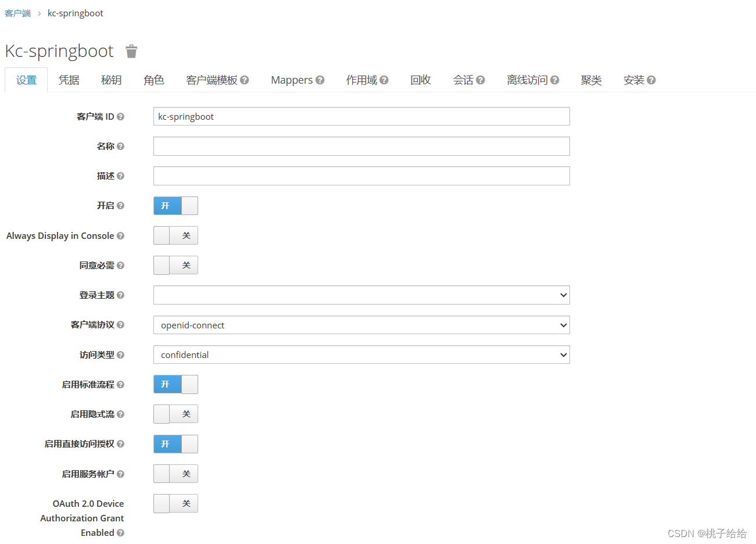
Task: Click help icon next to 访问类型
Action: click(x=120, y=355)
